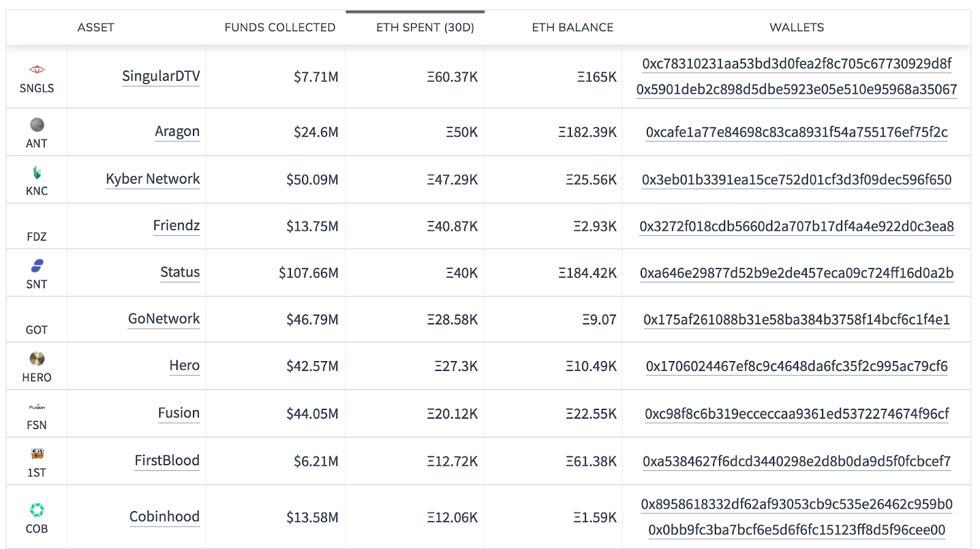Click the FirstBlood 1ST logo icon

tap(37, 454)
